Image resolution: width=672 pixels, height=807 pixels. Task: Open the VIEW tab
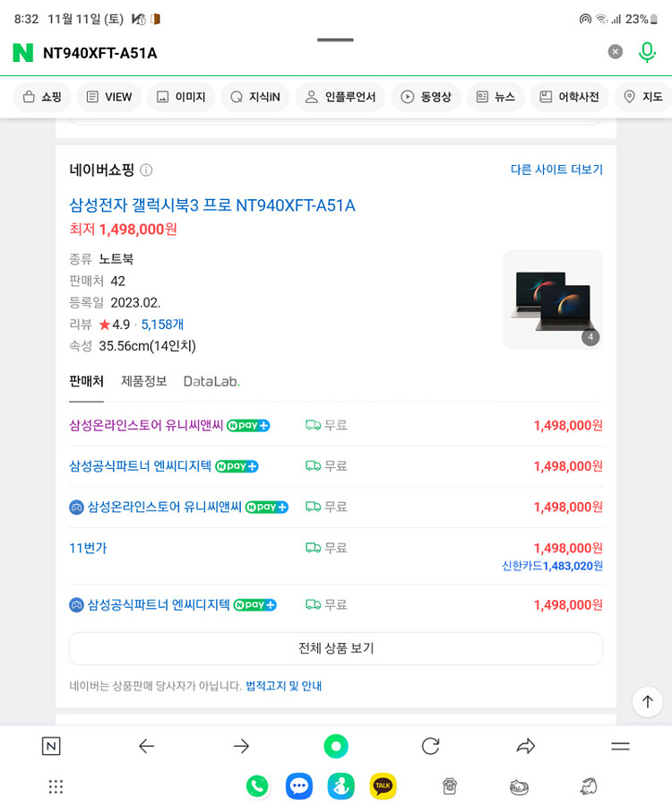(x=109, y=97)
